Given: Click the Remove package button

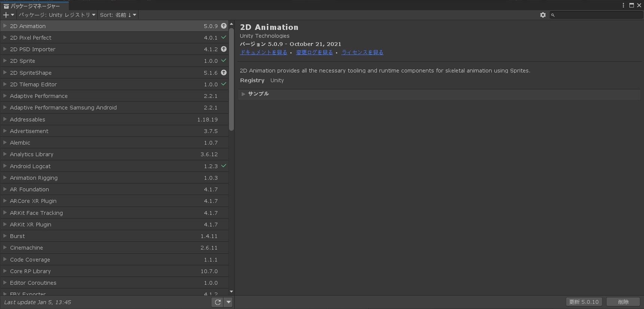Looking at the screenshot, I should pos(623,302).
